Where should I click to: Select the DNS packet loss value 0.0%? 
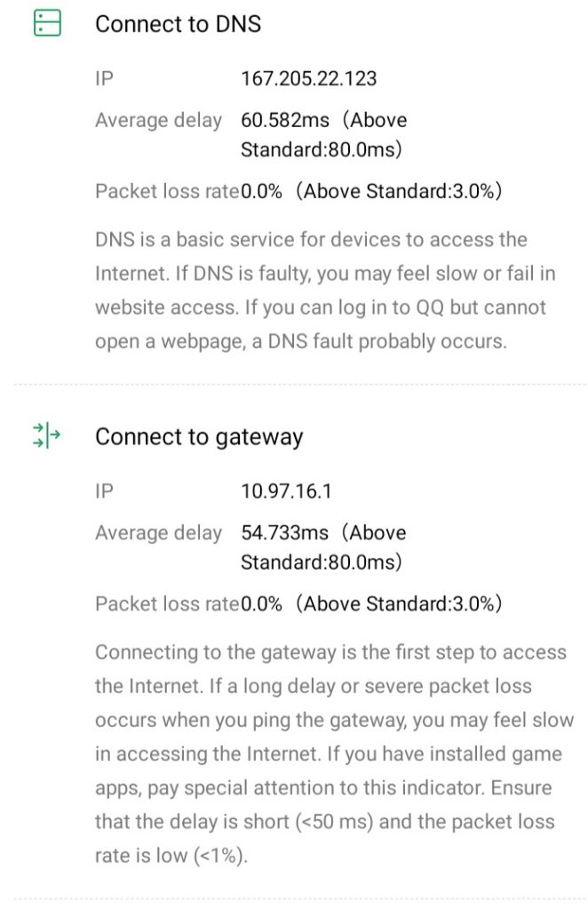click(261, 191)
